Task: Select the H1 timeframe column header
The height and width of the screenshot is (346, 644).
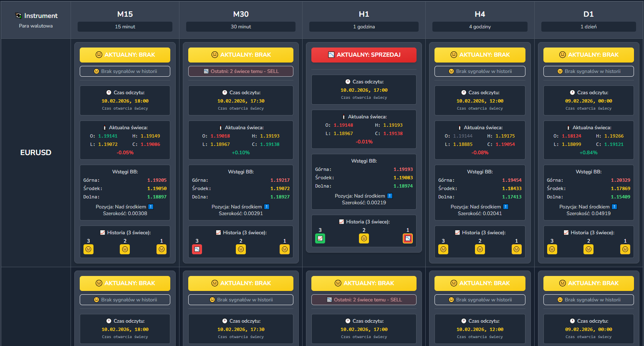Action: click(x=364, y=14)
